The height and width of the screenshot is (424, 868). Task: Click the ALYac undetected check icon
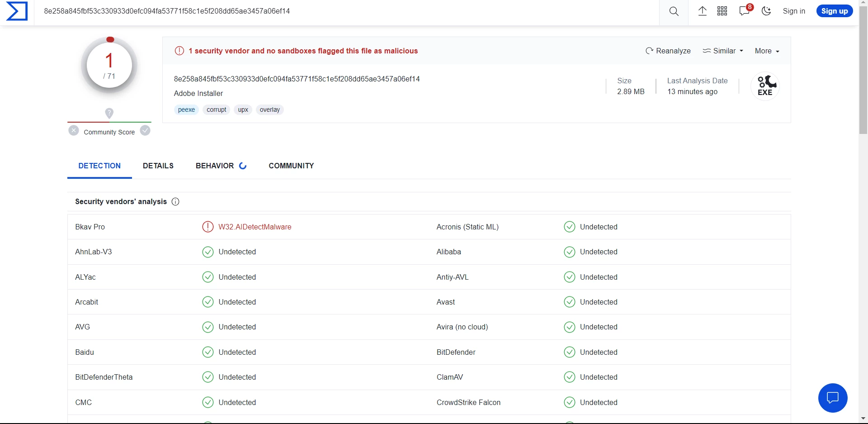(208, 277)
